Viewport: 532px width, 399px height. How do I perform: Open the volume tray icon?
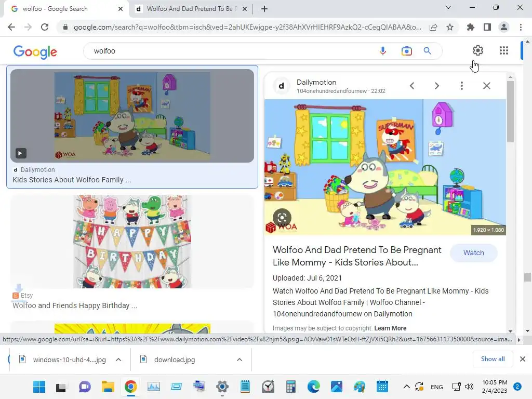tap(469, 387)
